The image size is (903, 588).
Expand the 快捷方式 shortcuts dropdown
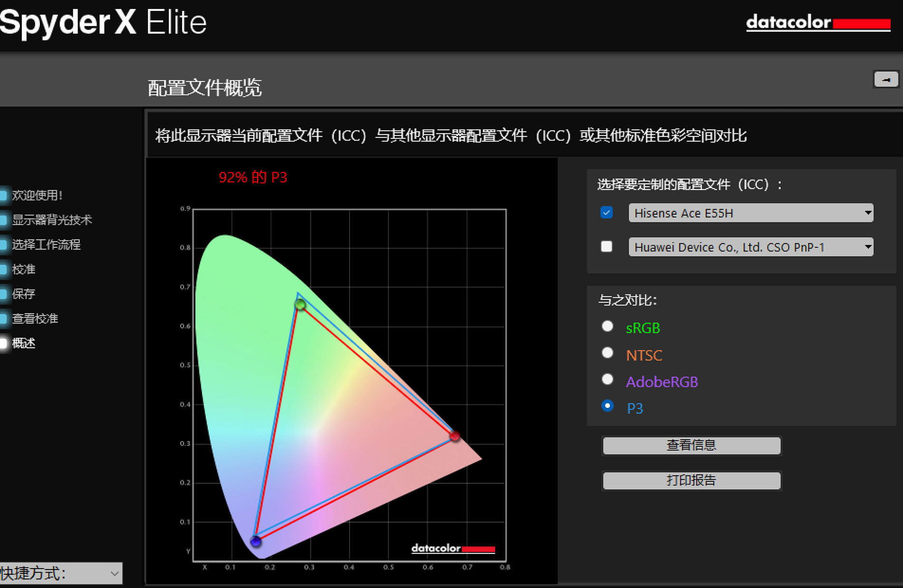pyautogui.click(x=61, y=573)
